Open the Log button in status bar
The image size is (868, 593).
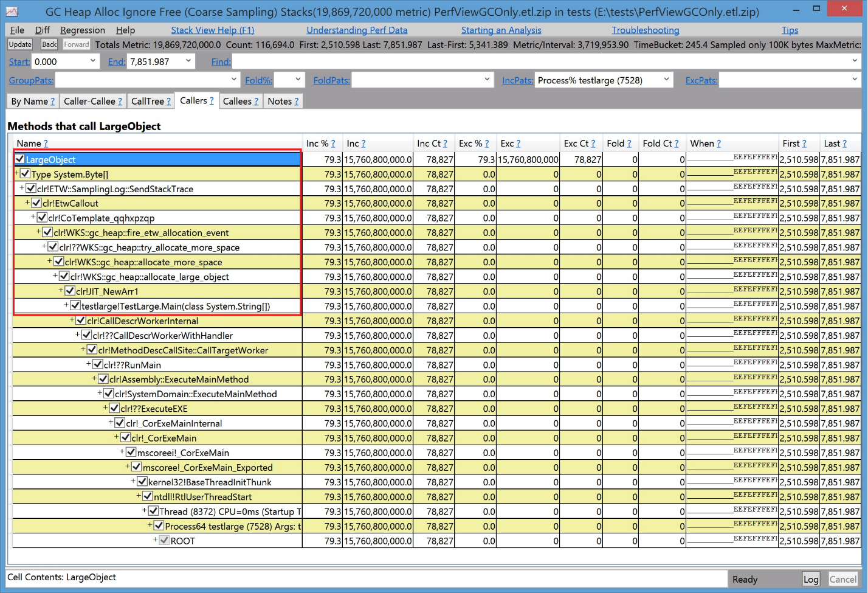(811, 579)
